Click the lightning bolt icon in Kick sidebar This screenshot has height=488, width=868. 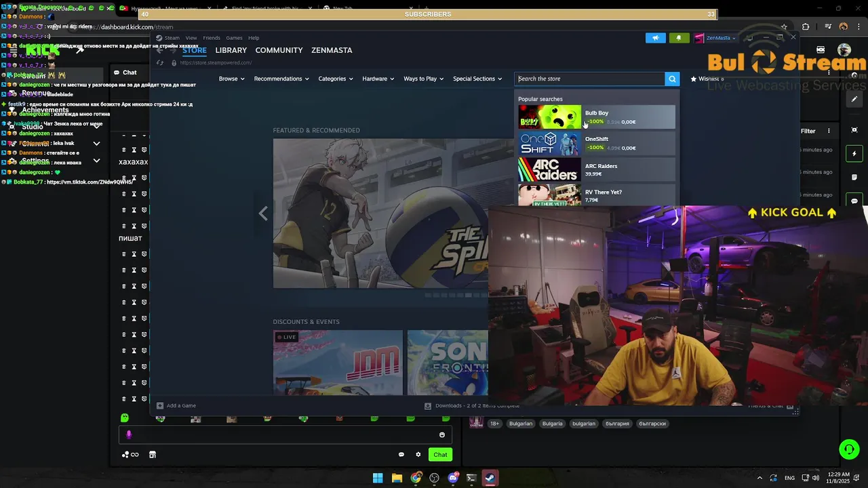(x=854, y=154)
